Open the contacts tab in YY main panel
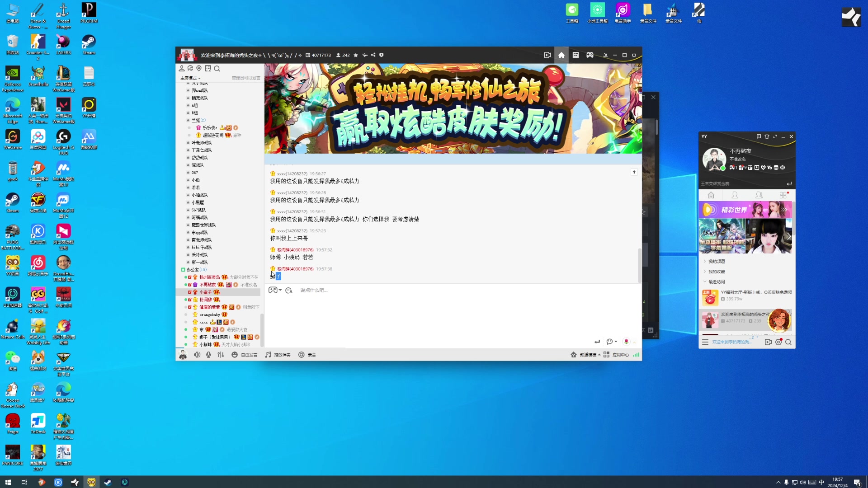868x488 pixels. click(735, 195)
